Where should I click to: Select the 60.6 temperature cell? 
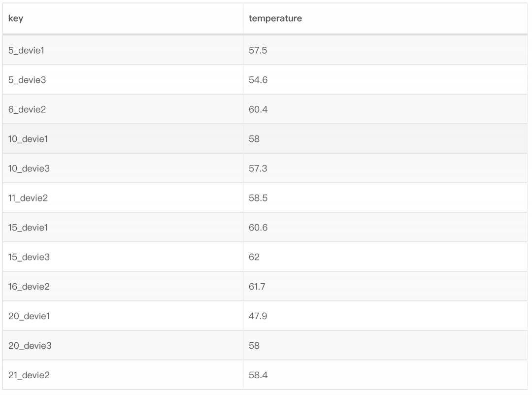coord(258,227)
